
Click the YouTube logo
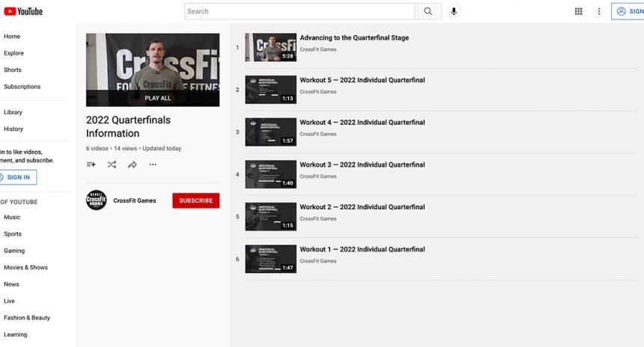[23, 11]
